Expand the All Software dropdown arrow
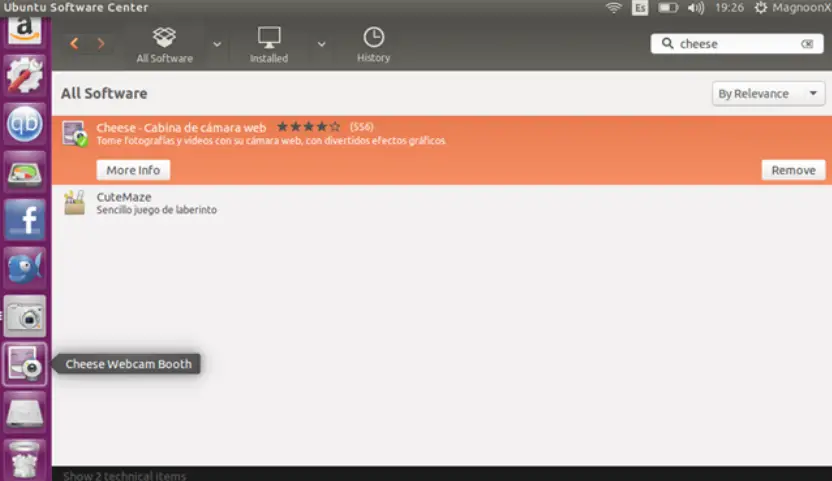This screenshot has height=481, width=832. click(x=217, y=44)
